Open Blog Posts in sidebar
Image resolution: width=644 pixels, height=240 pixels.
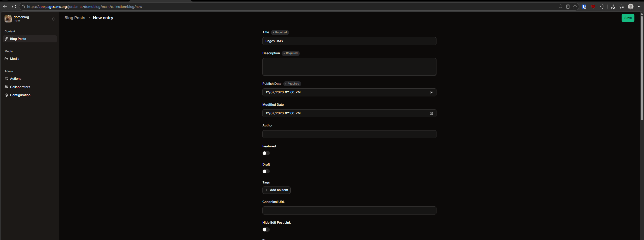[x=30, y=39]
